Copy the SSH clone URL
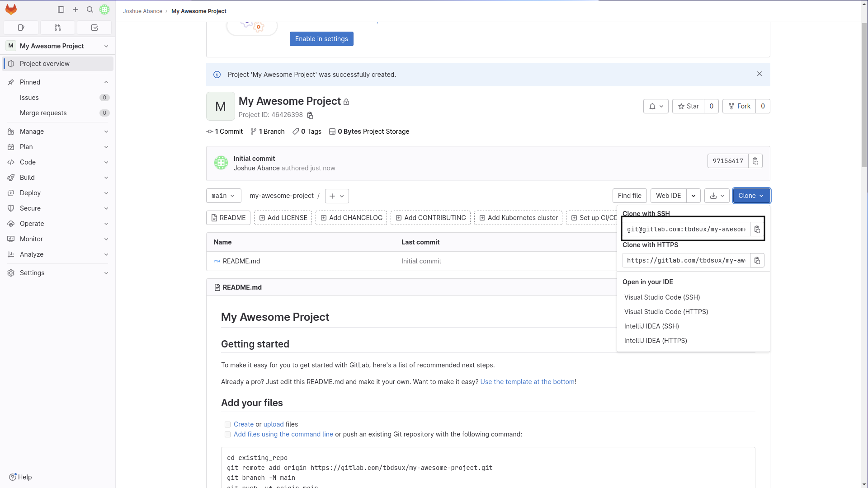The width and height of the screenshot is (868, 488). [757, 230]
